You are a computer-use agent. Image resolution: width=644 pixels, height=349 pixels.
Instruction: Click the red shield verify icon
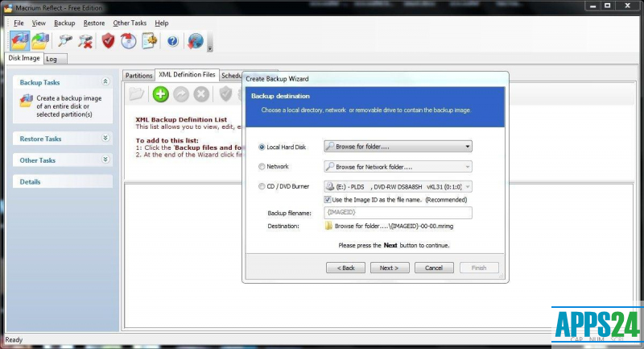108,41
